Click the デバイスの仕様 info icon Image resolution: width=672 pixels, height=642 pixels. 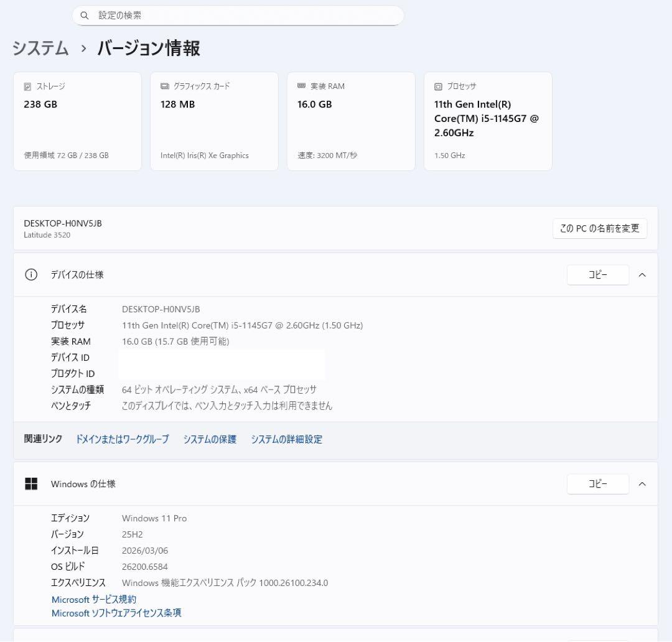coord(31,275)
